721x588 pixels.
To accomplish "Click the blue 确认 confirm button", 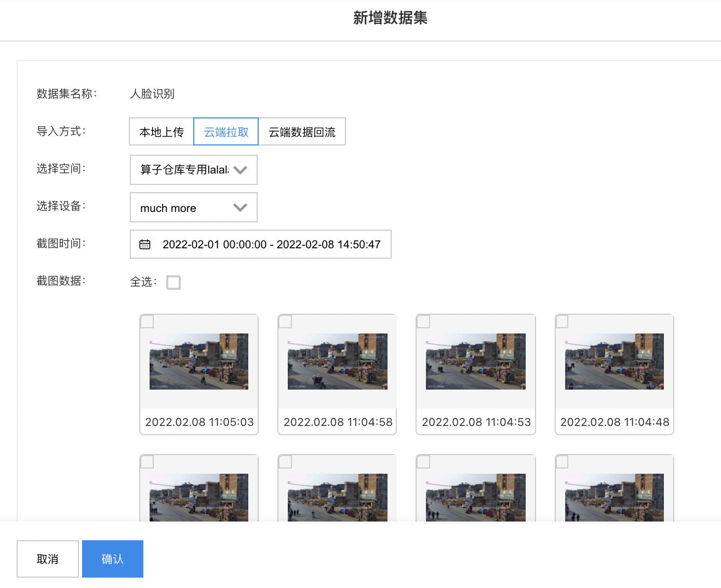I will click(x=113, y=559).
